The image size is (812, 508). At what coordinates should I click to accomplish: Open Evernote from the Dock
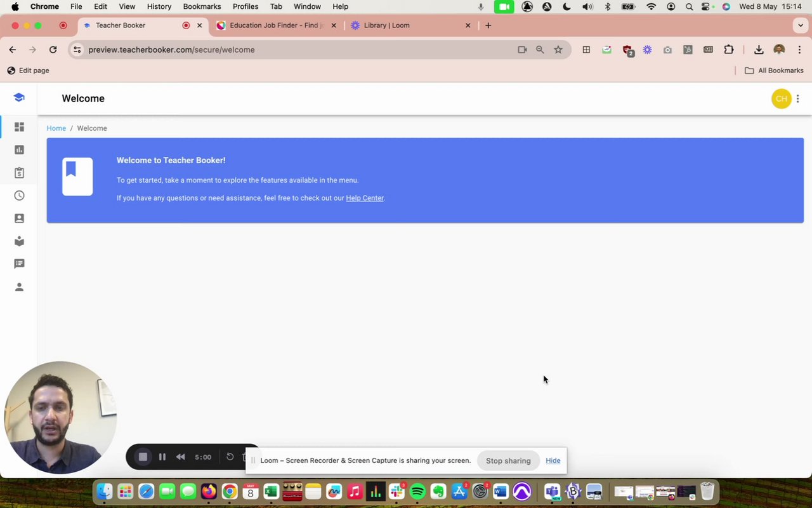click(438, 491)
